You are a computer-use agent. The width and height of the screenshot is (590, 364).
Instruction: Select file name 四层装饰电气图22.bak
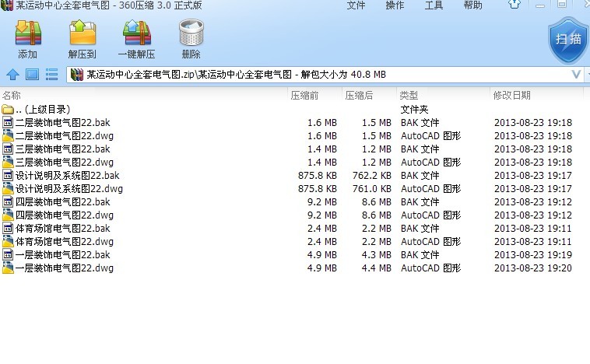(63, 202)
